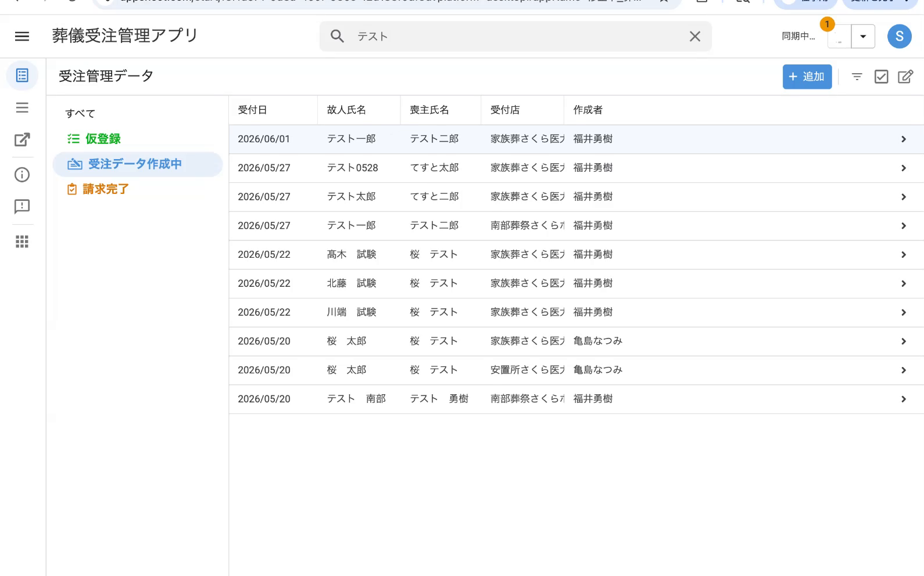
Task: Select the 仮登録 filter
Action: coord(103,139)
